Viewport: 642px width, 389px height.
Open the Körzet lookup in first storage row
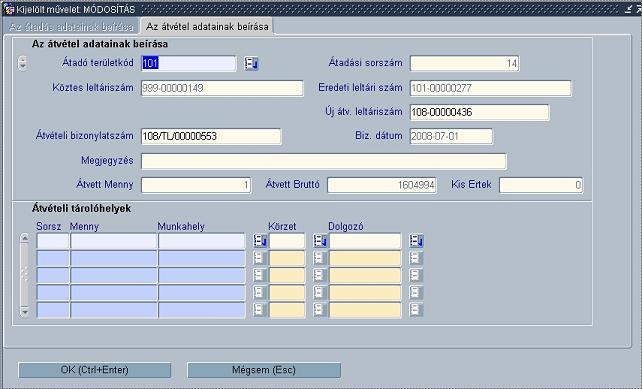pos(320,241)
